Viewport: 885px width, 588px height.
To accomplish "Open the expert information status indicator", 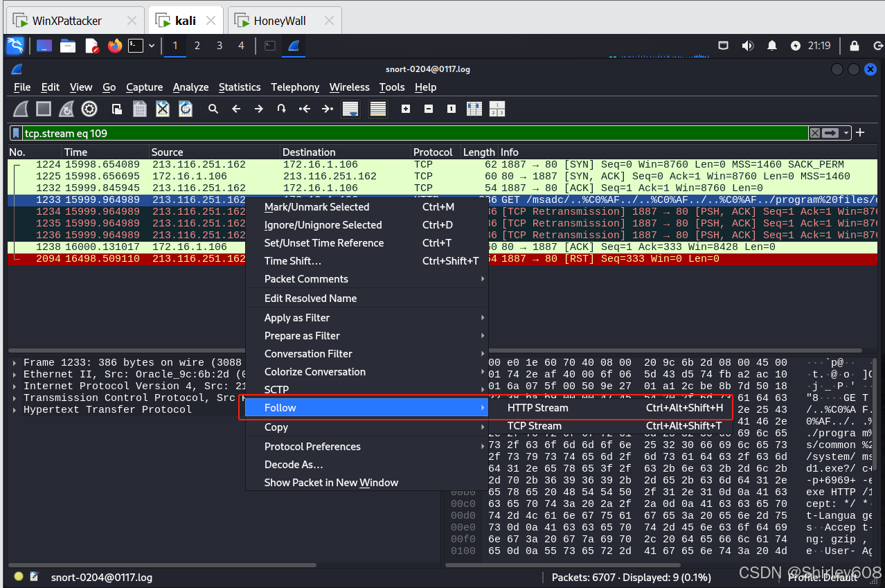I will [x=19, y=576].
